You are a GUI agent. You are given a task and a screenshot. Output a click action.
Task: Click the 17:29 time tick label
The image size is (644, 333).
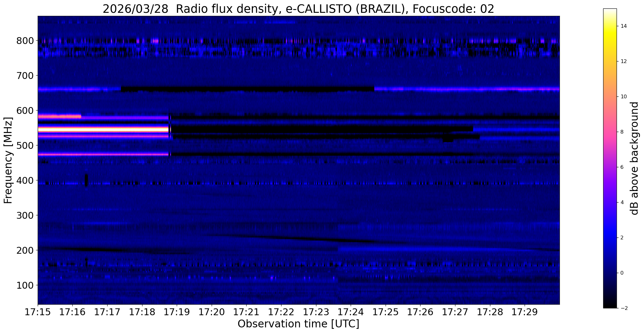pyautogui.click(x=525, y=312)
